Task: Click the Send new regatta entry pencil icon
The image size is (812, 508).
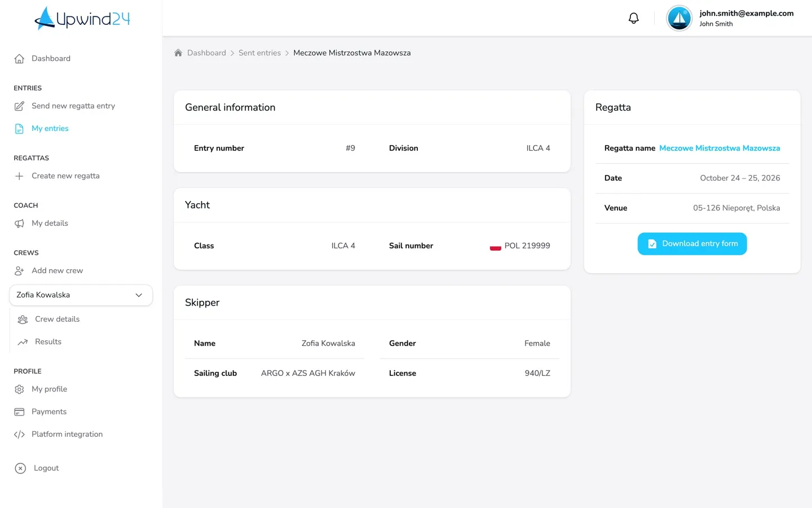Action: [19, 106]
